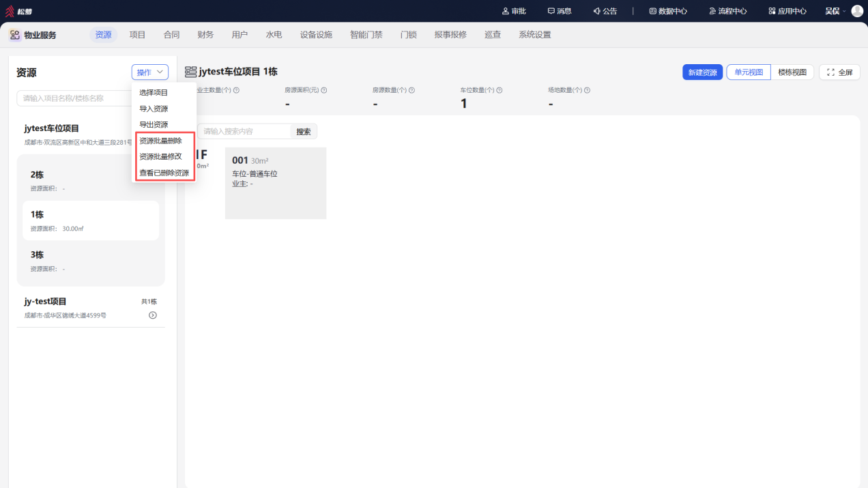The image size is (868, 488).
Task: Open 公告 announcements in top bar
Action: 605,11
